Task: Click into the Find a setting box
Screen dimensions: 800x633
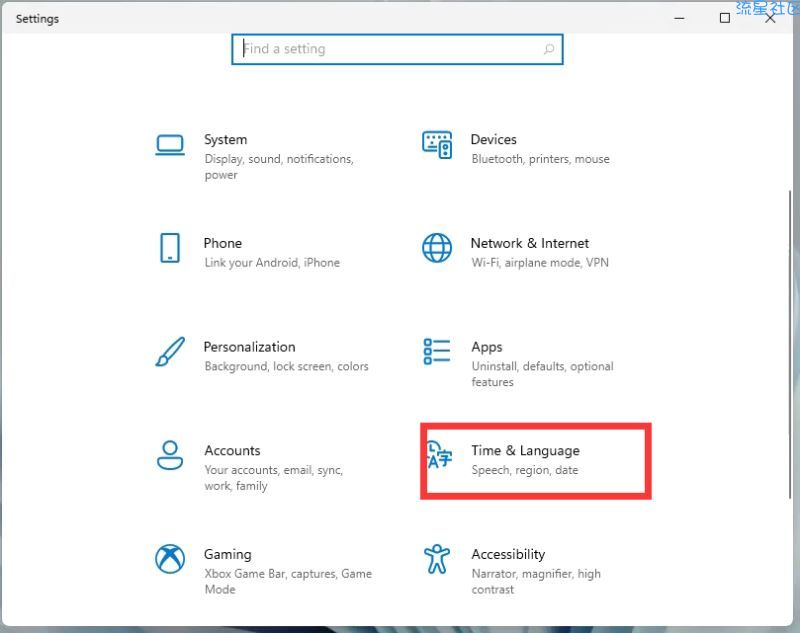Action: pyautogui.click(x=397, y=49)
